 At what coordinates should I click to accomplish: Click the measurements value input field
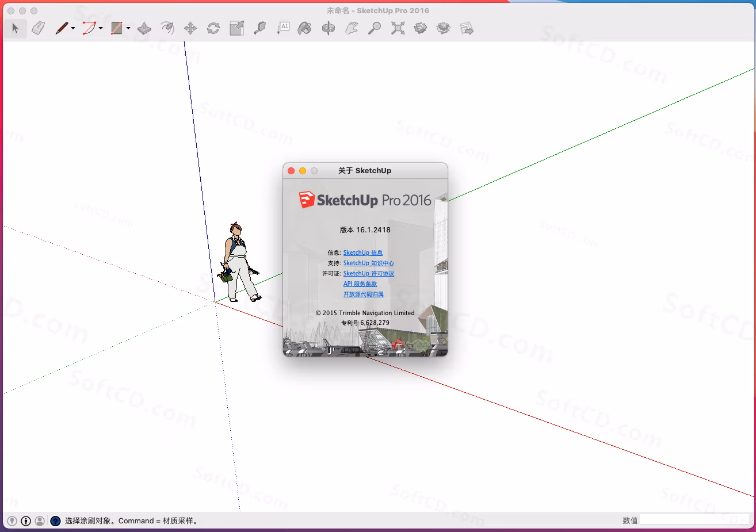tap(696, 520)
